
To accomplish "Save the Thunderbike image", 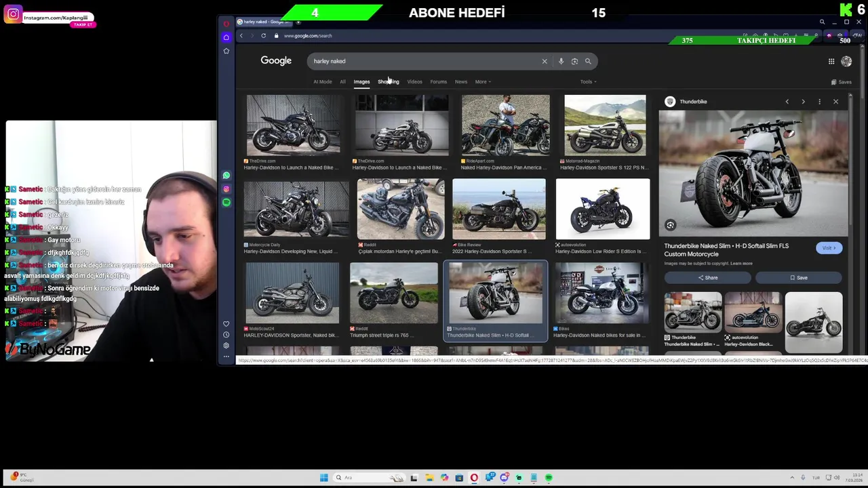I will pyautogui.click(x=799, y=278).
